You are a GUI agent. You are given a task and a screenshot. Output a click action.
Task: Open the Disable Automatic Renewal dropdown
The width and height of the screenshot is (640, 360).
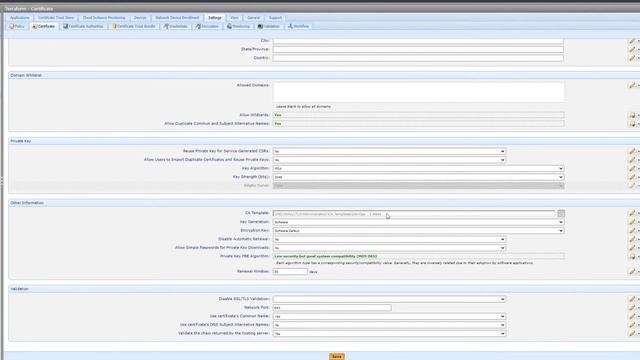point(389,239)
